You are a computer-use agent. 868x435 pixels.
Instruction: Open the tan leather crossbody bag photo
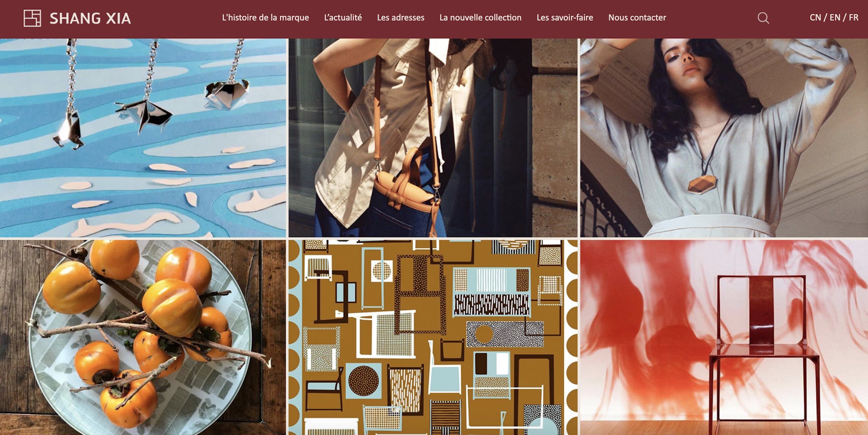(433, 138)
